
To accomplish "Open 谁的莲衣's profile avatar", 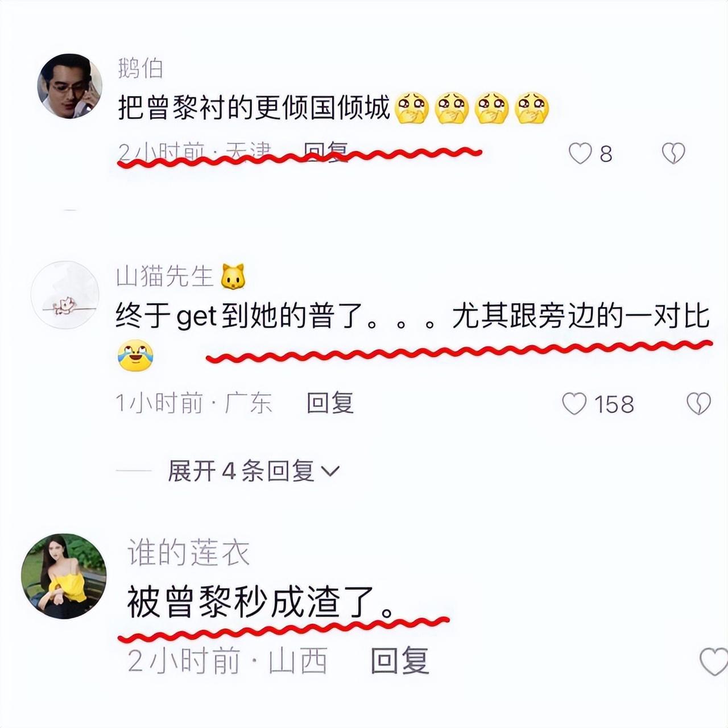I will [x=64, y=576].
